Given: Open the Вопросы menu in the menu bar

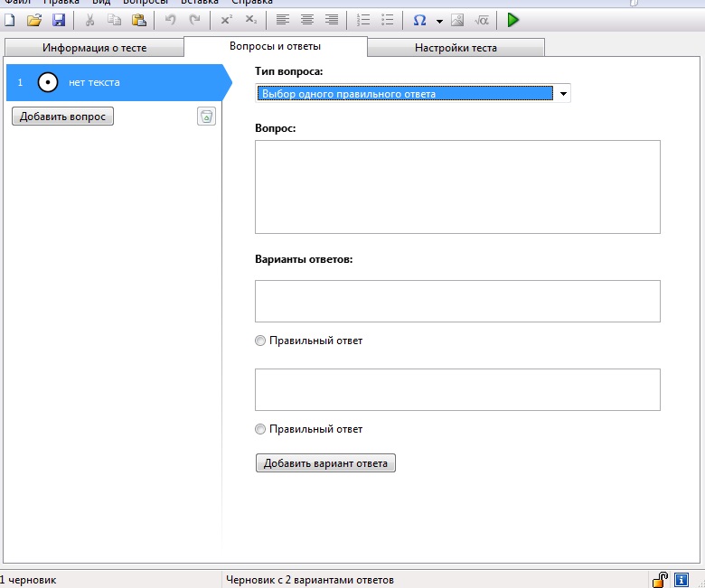Looking at the screenshot, I should tap(145, 3).
